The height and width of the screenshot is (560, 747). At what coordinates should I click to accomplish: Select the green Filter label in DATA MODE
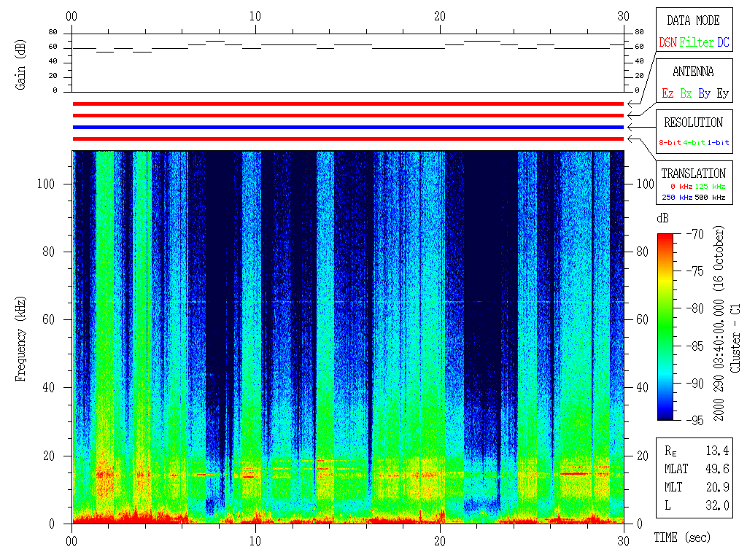pos(697,42)
